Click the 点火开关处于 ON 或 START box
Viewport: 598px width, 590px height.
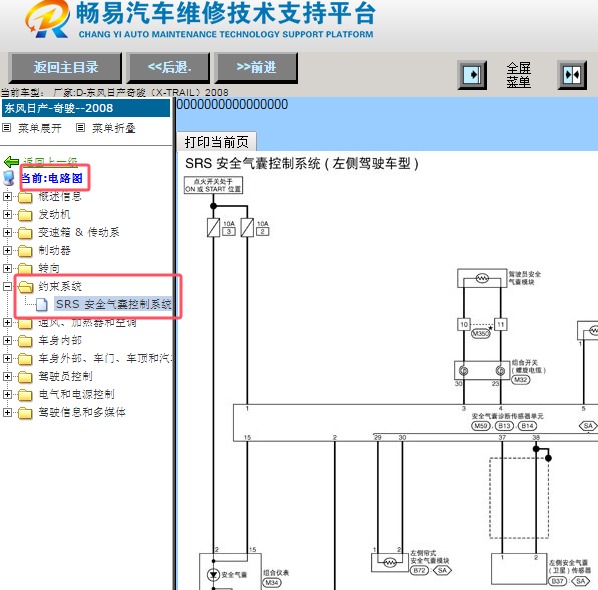pyautogui.click(x=213, y=185)
